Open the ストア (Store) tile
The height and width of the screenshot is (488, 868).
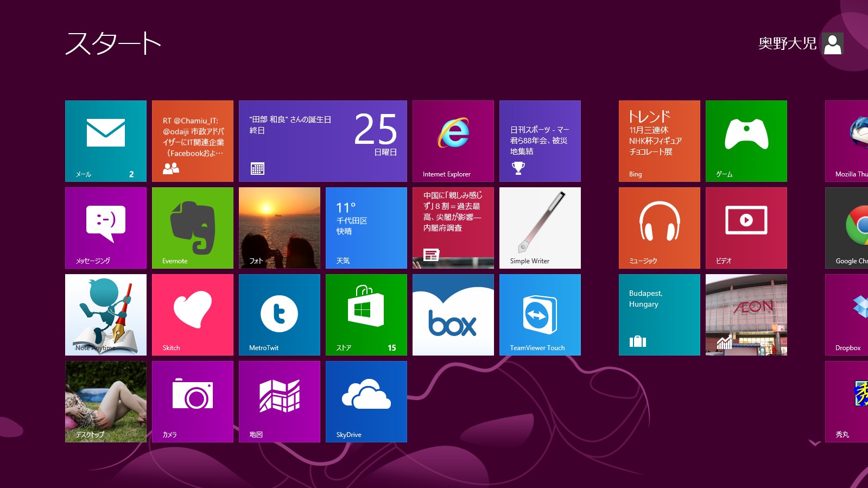366,315
